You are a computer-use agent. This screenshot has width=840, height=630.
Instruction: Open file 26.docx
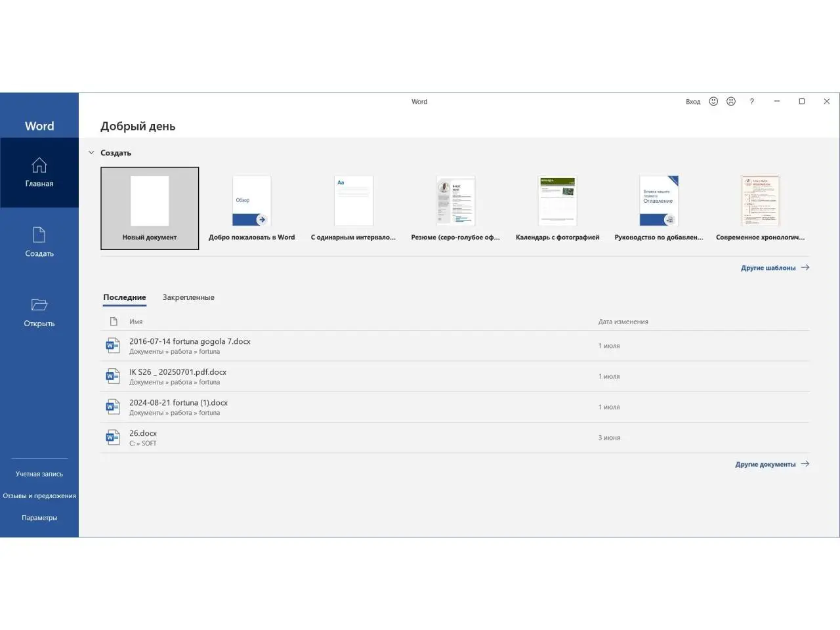tap(455, 438)
